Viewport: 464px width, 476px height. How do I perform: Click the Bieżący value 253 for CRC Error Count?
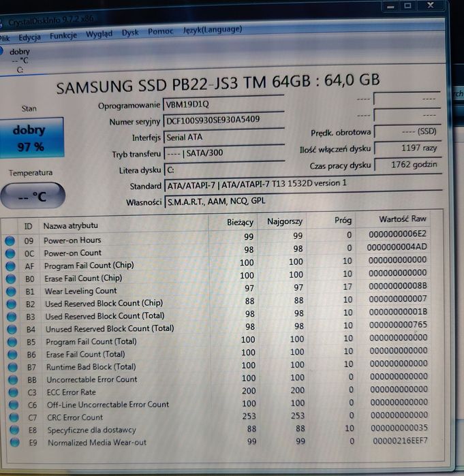[x=249, y=416]
